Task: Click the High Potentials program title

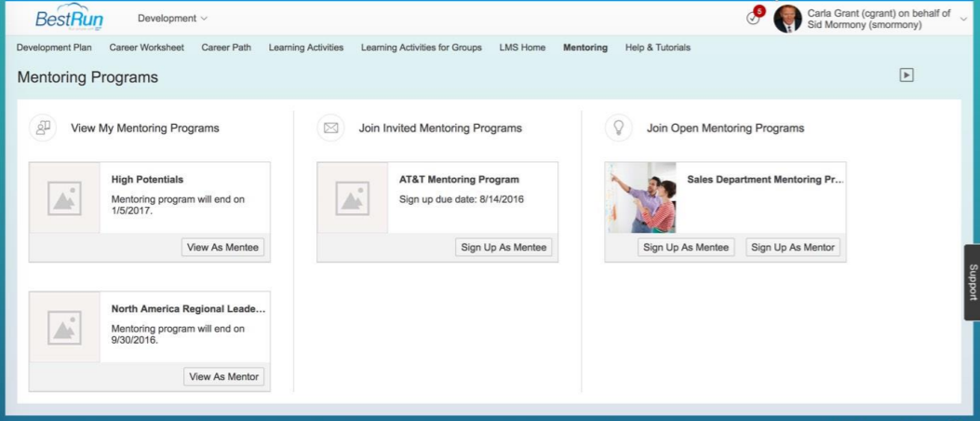Action: tap(147, 180)
